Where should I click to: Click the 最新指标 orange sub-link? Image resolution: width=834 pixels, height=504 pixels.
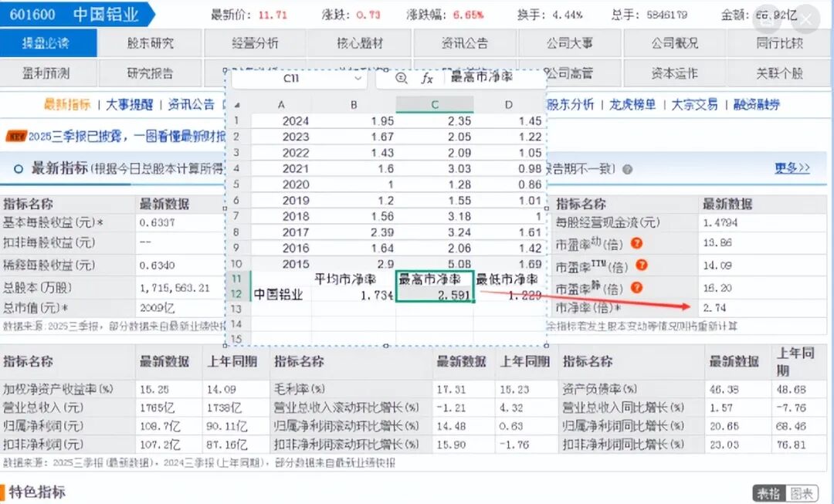pos(67,104)
